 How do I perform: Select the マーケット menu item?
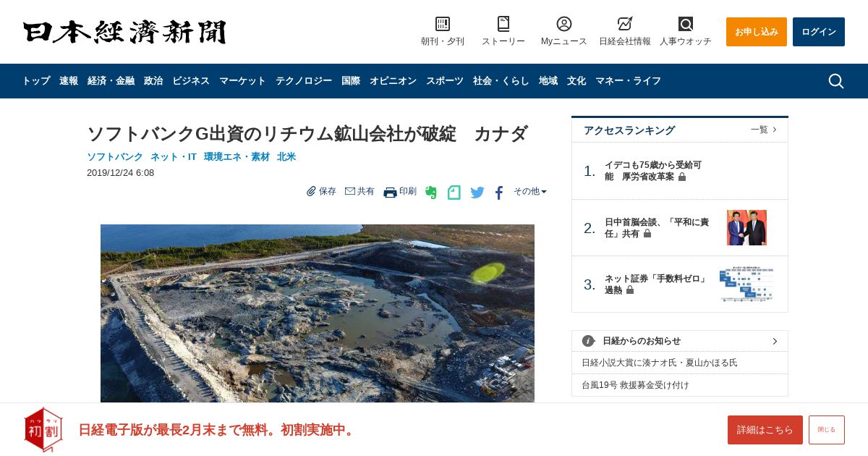click(x=242, y=81)
